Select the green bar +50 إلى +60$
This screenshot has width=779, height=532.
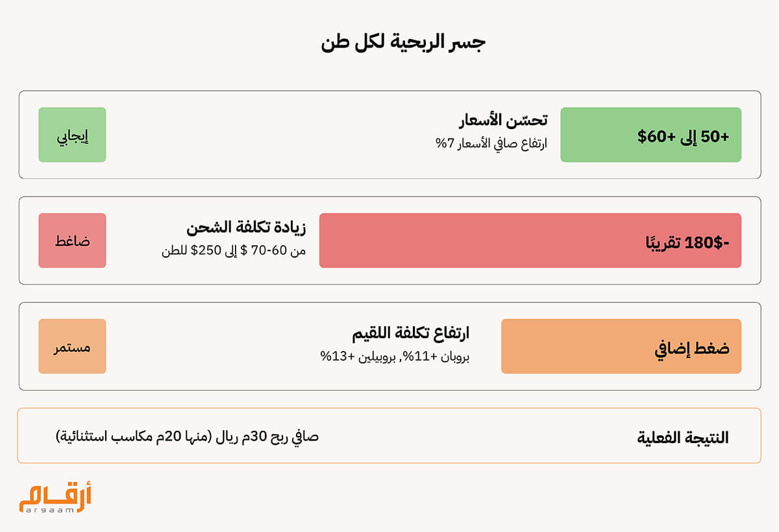point(650,135)
